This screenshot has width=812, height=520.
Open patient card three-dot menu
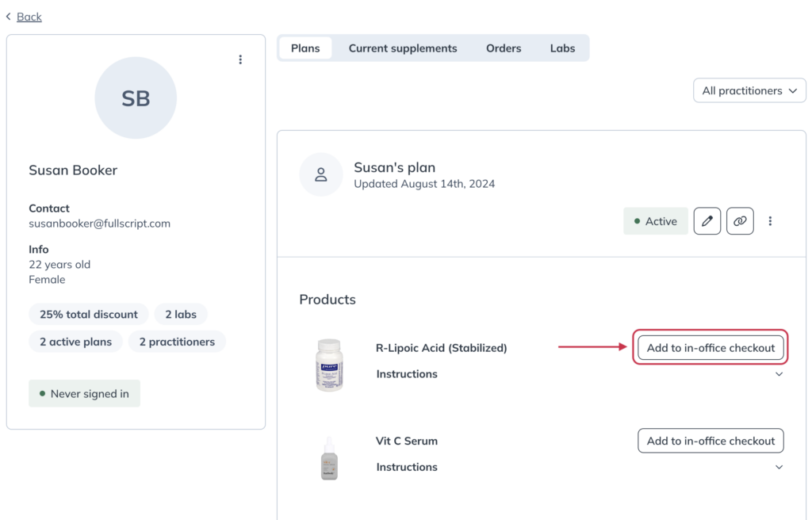(240, 59)
